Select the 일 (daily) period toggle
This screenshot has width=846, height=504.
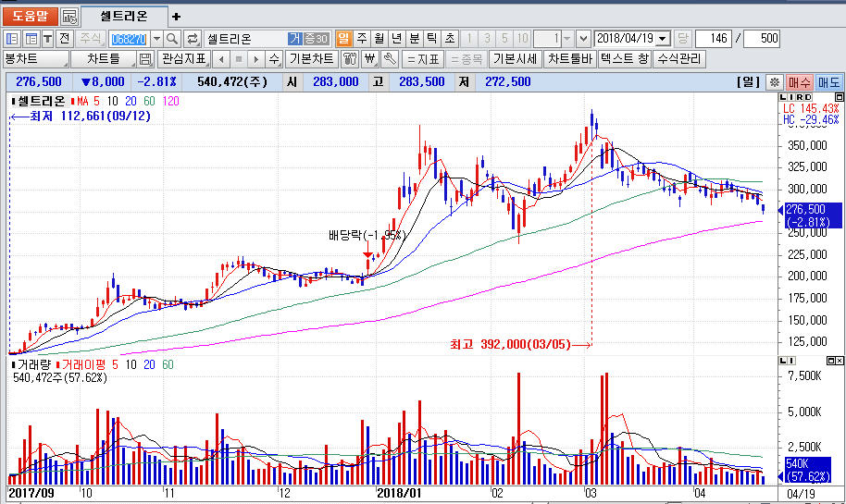tap(343, 39)
